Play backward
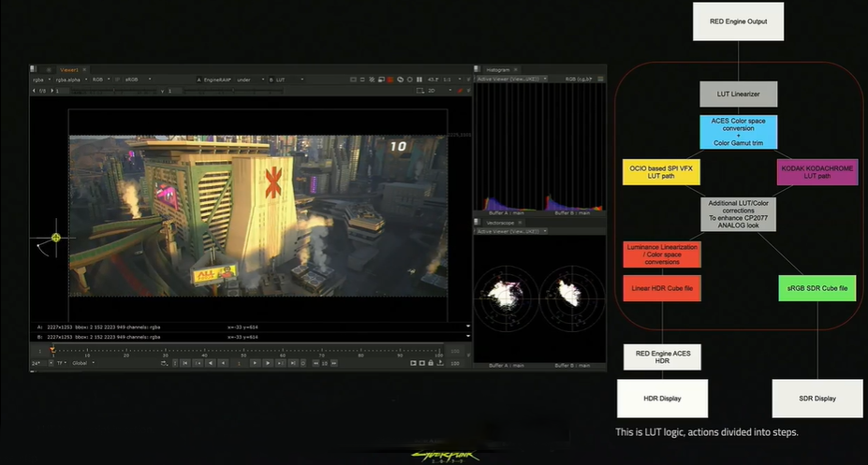This screenshot has width=868, height=465. 211,363
